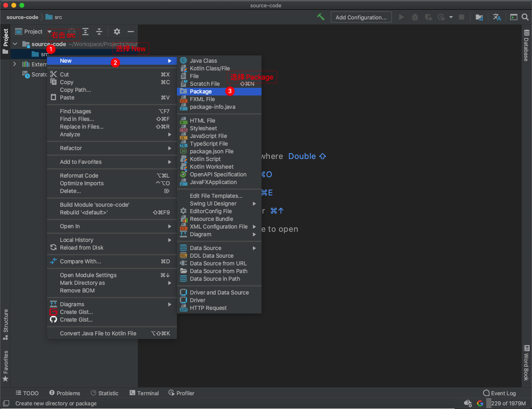532x409 pixels.
Task: Choose Paste in context menu
Action: 112,97
